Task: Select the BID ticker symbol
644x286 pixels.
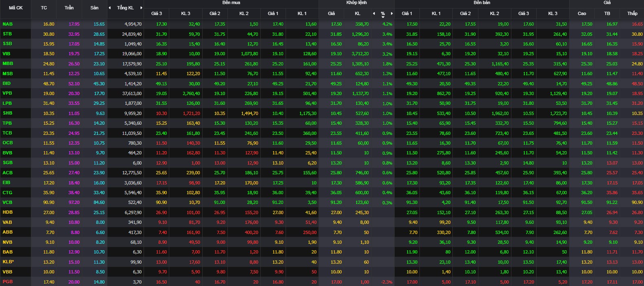Action: pyautogui.click(x=7, y=83)
